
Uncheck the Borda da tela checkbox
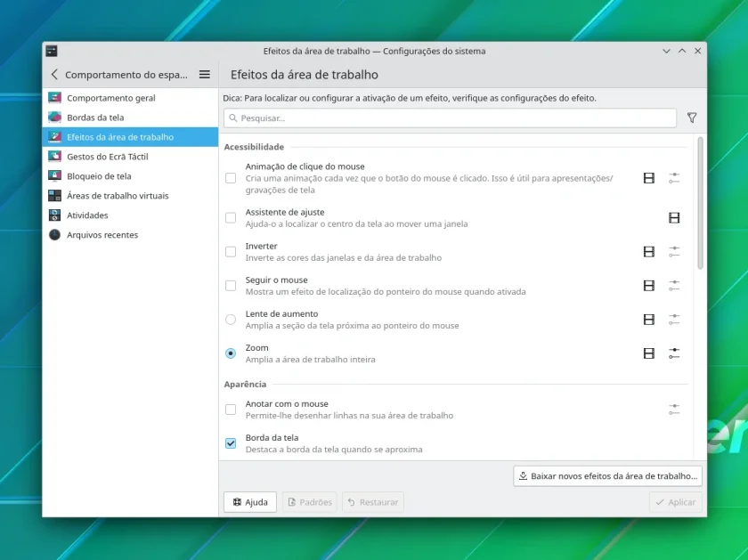[231, 443]
